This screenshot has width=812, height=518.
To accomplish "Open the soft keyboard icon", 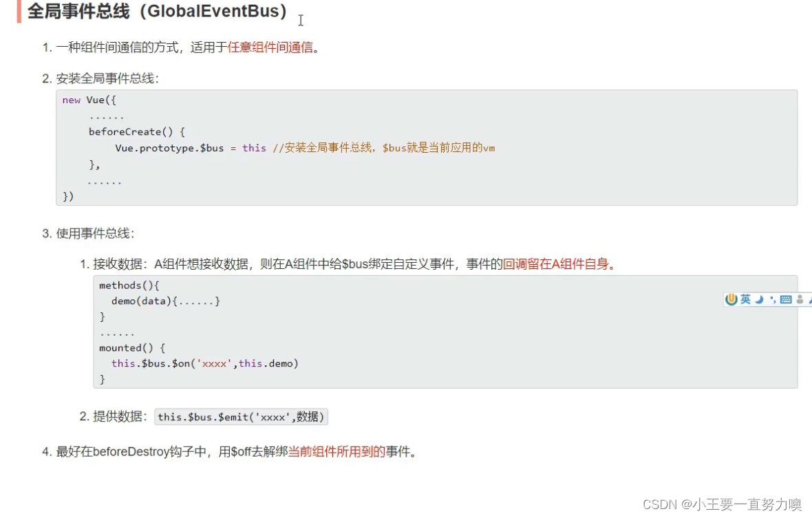I will pos(786,299).
